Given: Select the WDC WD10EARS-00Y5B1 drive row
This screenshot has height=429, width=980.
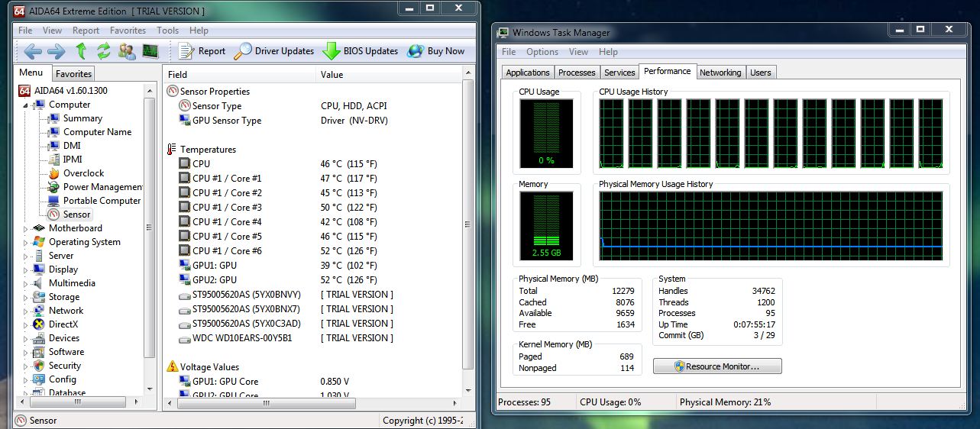Looking at the screenshot, I should tap(313, 338).
